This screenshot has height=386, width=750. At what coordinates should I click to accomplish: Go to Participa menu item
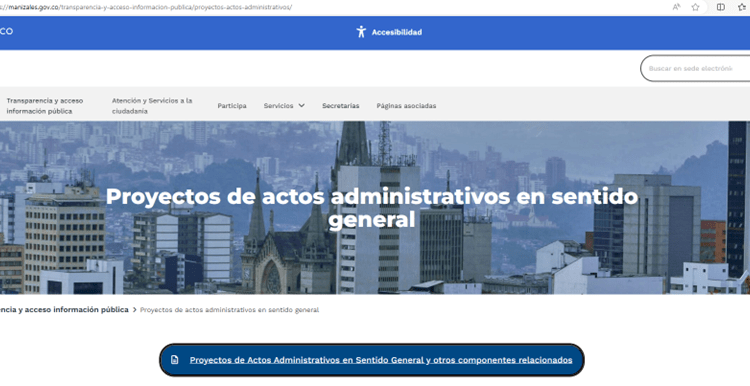point(232,106)
